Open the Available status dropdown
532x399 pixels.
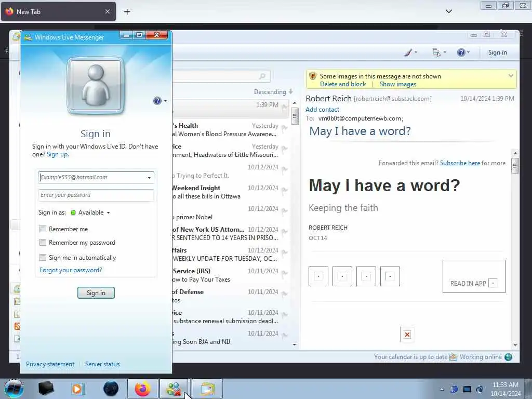tap(90, 212)
